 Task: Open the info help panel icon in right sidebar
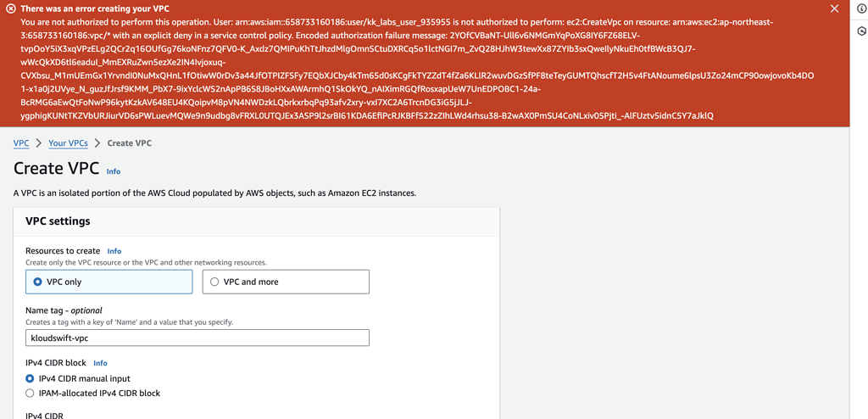861,8
